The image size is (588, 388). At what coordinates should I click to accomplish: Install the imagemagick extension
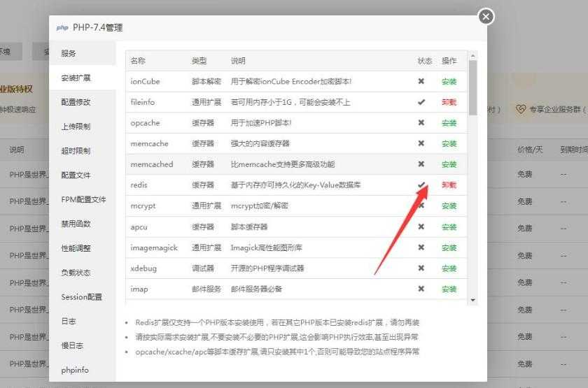point(449,247)
